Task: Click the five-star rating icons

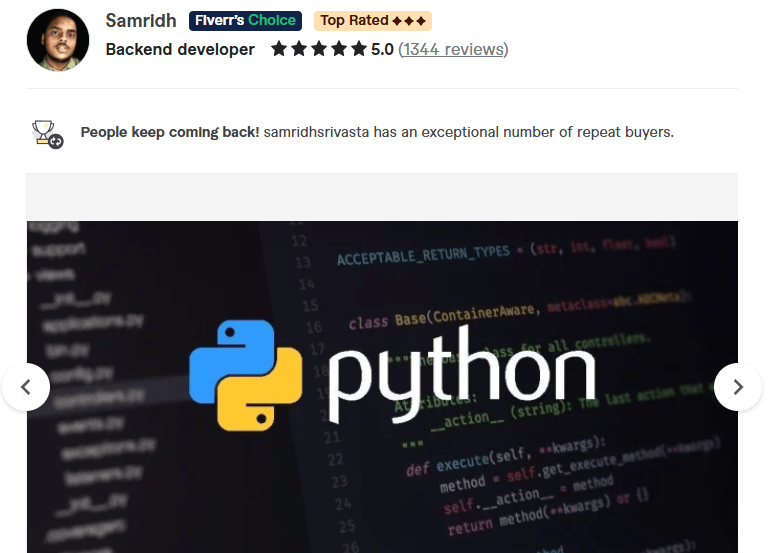Action: coord(319,49)
